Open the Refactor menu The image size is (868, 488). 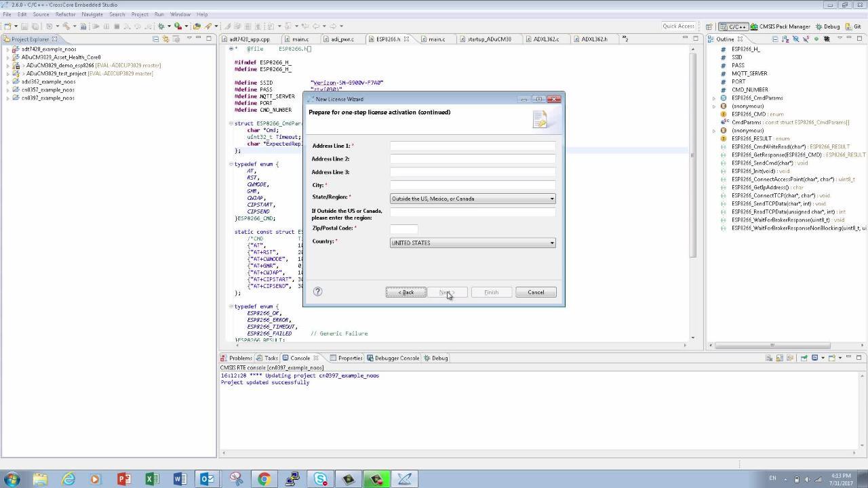[x=65, y=14]
